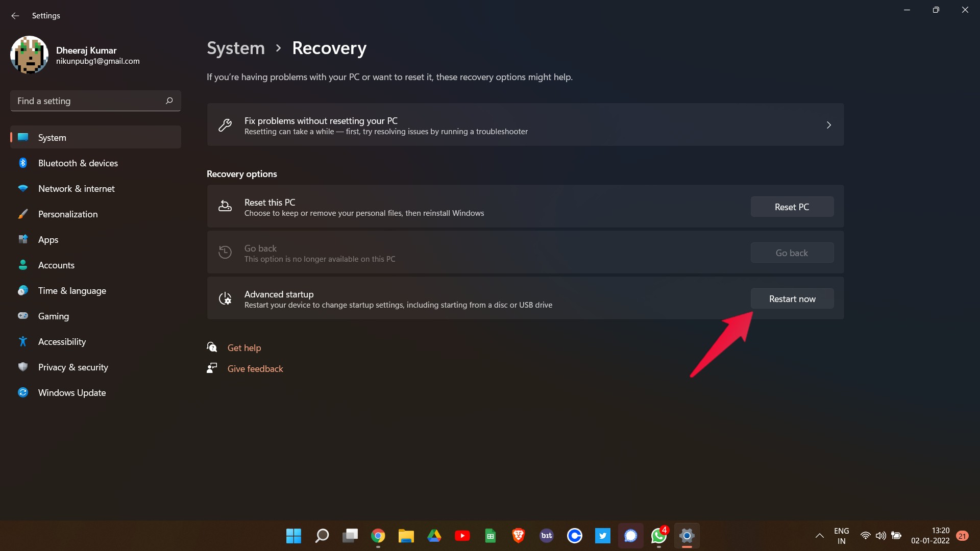Open the Windows Update section
This screenshot has width=980, height=551.
click(71, 393)
